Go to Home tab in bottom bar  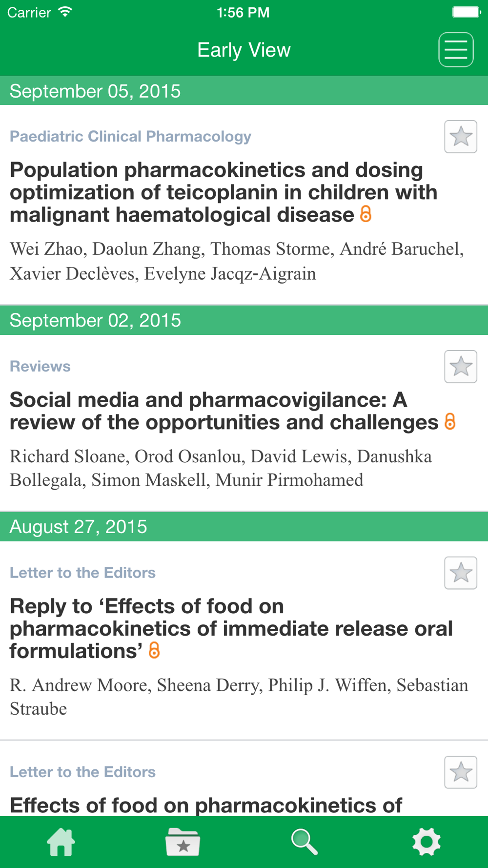(61, 842)
